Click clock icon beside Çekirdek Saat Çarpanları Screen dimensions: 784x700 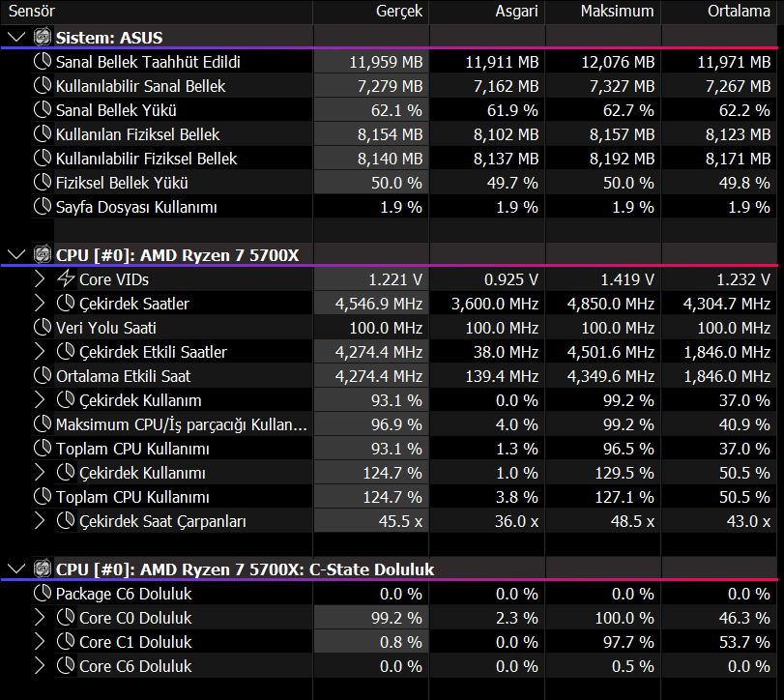pyautogui.click(x=66, y=520)
